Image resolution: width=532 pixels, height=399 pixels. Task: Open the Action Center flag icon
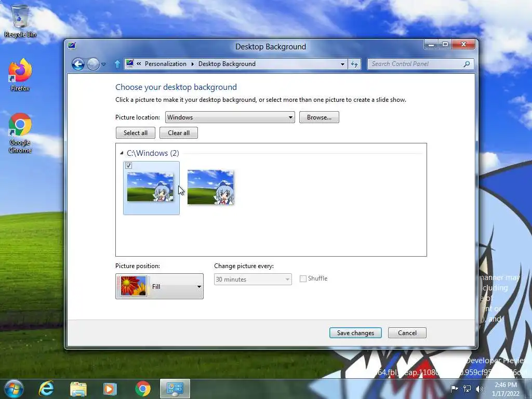pos(454,389)
